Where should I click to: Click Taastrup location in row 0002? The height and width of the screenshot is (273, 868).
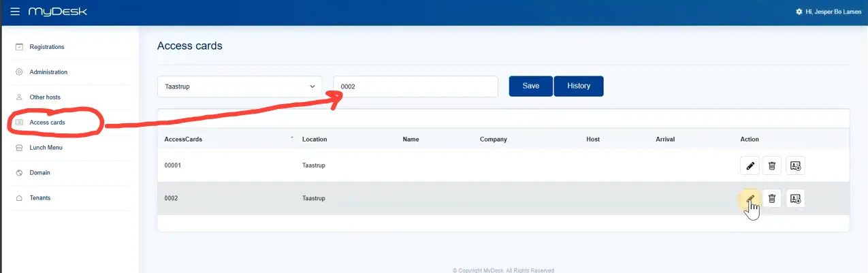pyautogui.click(x=314, y=198)
